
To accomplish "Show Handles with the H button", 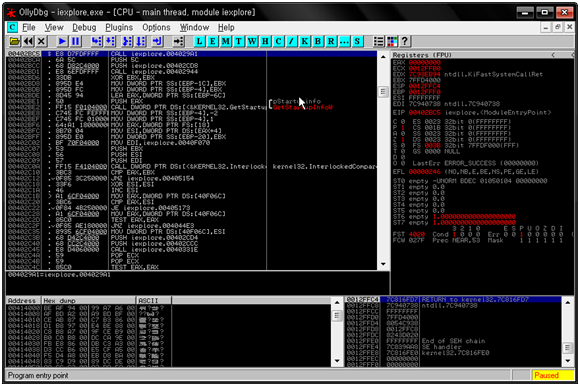I will click(265, 41).
